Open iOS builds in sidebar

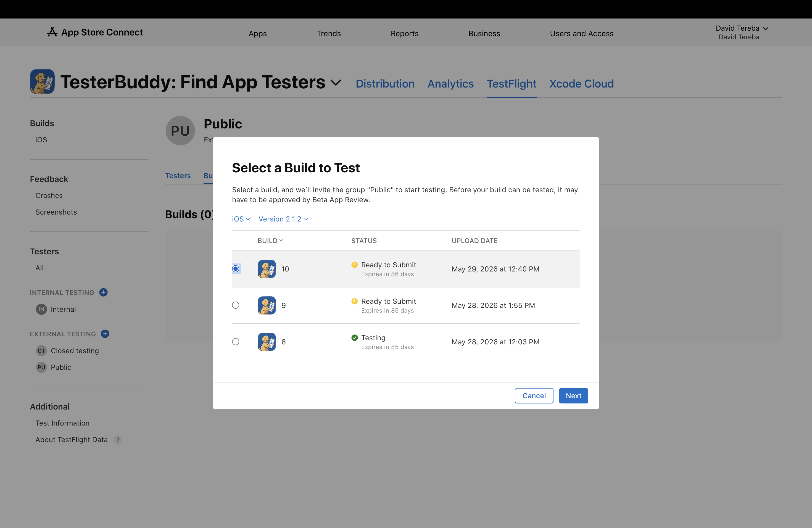coord(41,139)
